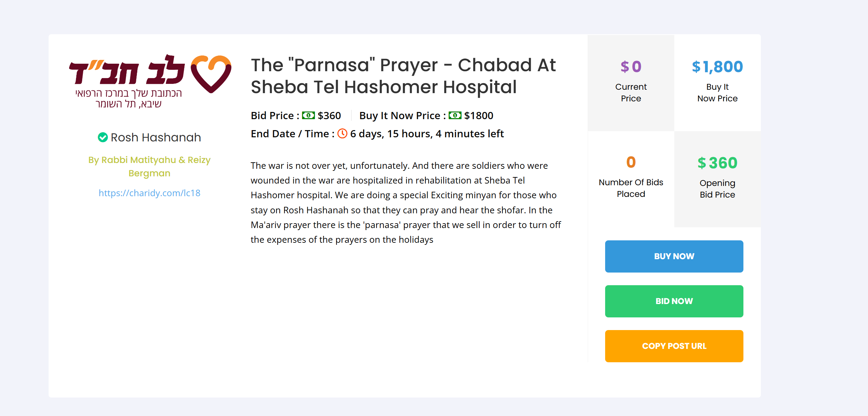The width and height of the screenshot is (868, 416).
Task: Click the $360 Opening Bid Price tile
Action: tap(717, 179)
